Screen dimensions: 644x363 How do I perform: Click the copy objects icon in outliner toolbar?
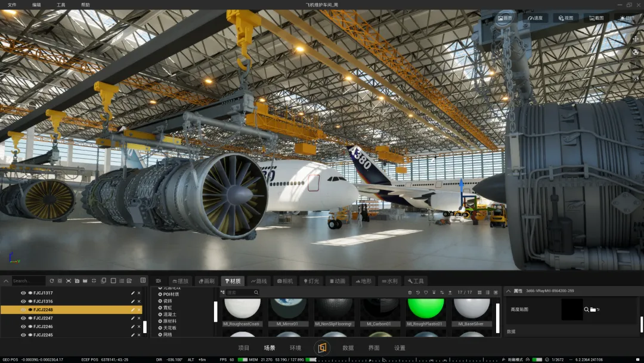(104, 281)
